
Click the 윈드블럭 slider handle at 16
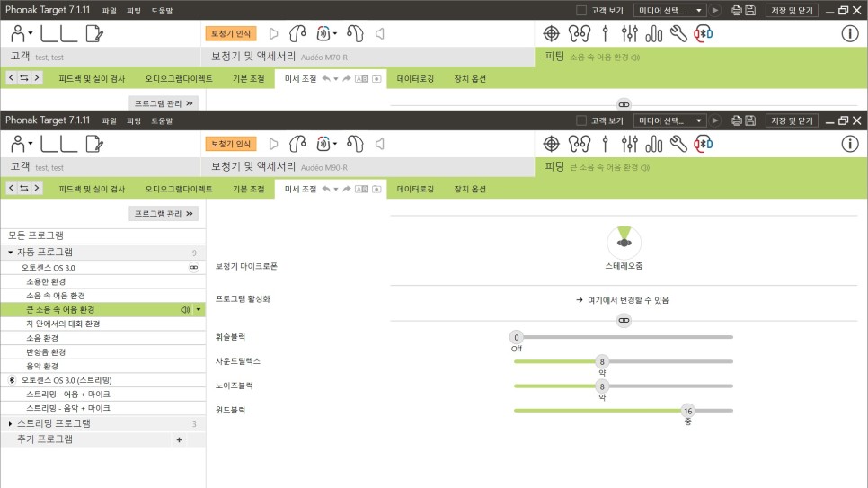(687, 411)
